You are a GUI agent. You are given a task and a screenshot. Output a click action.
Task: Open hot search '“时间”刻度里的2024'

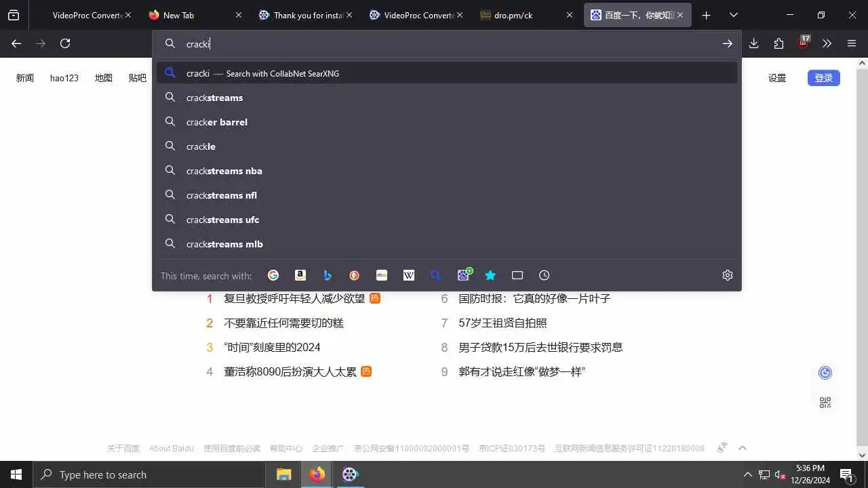272,347
